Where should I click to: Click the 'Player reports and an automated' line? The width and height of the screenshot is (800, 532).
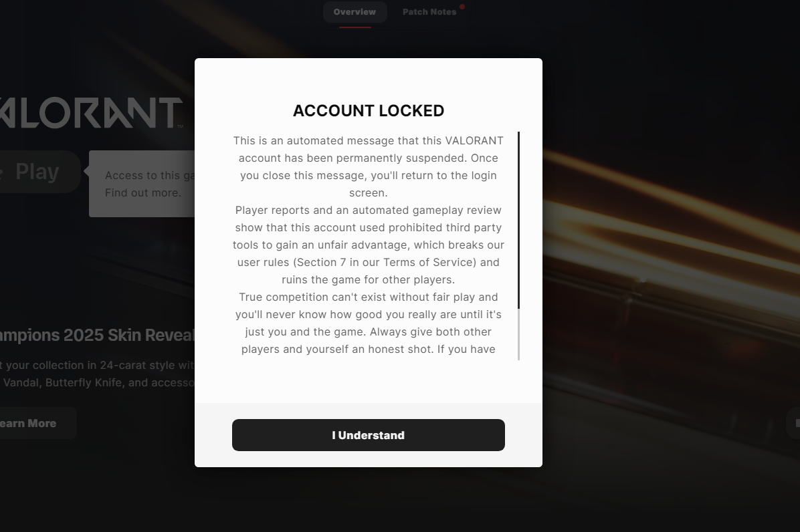(369, 211)
